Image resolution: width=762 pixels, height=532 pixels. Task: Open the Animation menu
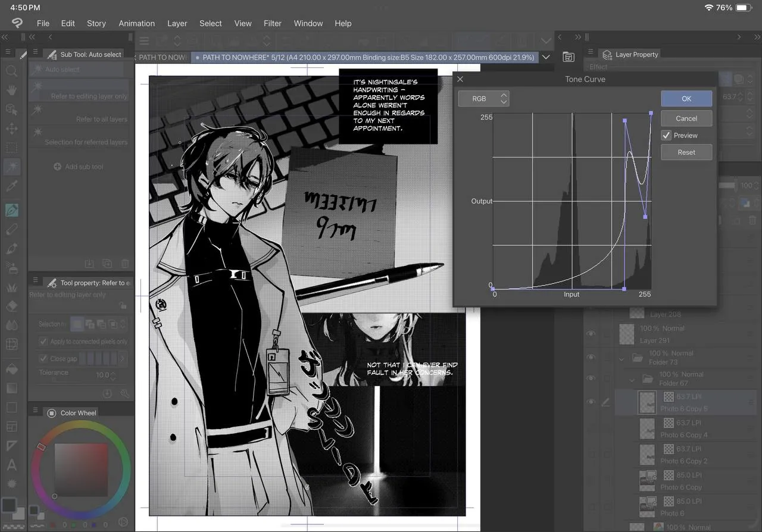tap(136, 23)
